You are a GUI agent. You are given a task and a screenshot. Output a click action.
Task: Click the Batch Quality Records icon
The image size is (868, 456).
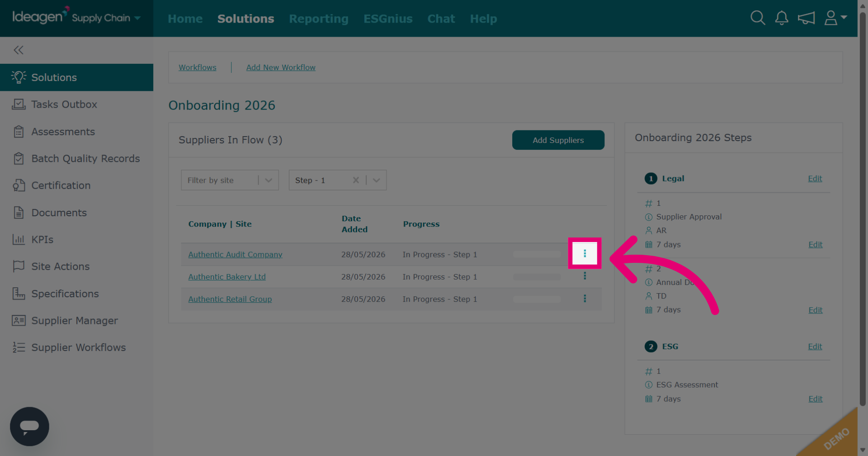click(19, 159)
